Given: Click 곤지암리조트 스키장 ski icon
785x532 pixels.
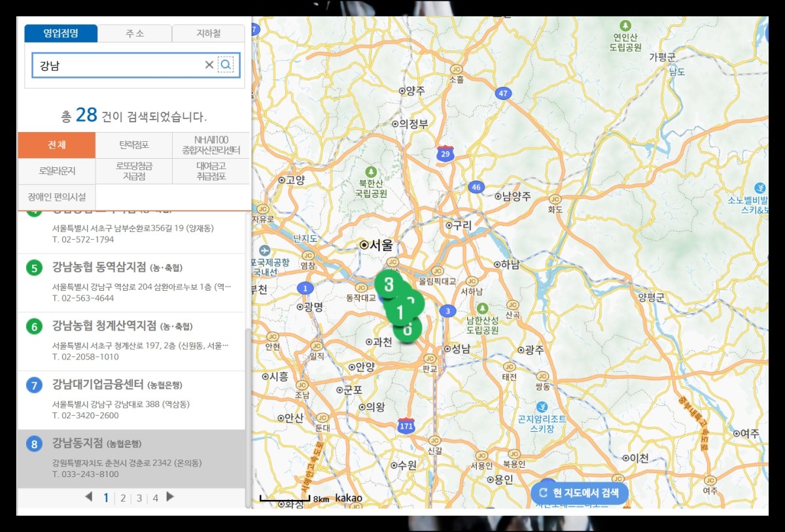Looking at the screenshot, I should point(541,407).
